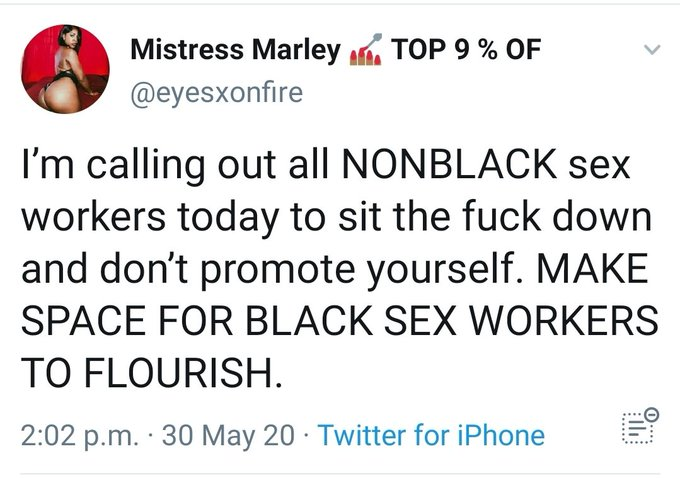The height and width of the screenshot is (478, 680).
Task: Select the word NONBLACK in the tweet
Action: coord(450,164)
